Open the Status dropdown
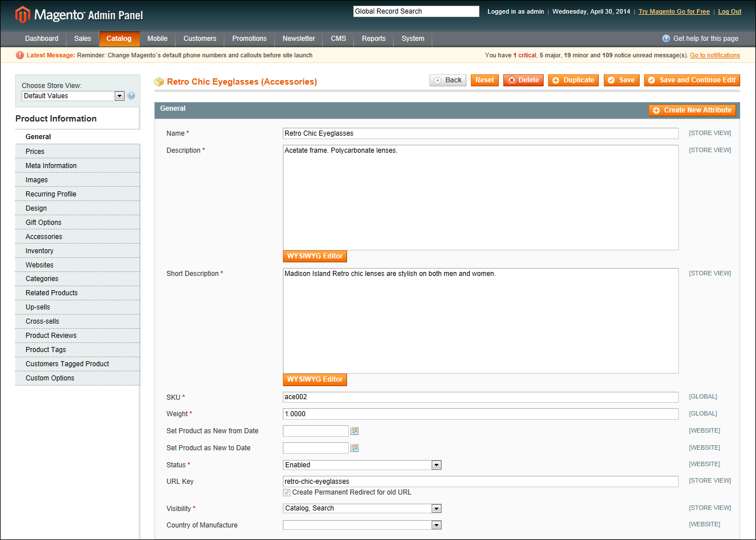This screenshot has height=540, width=756. pos(362,465)
